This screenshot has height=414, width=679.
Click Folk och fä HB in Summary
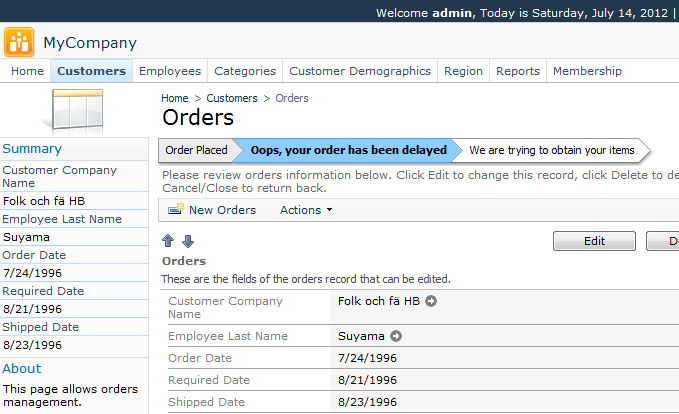(44, 201)
